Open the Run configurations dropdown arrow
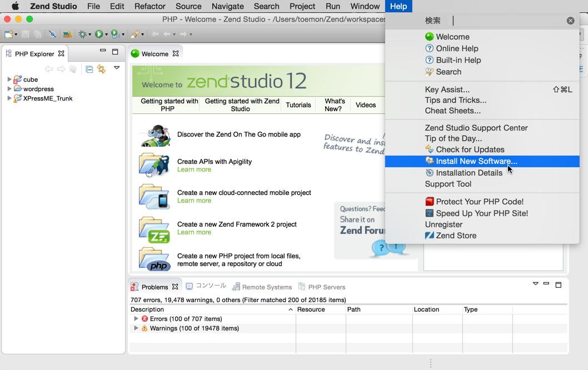The image size is (588, 370). tap(107, 35)
